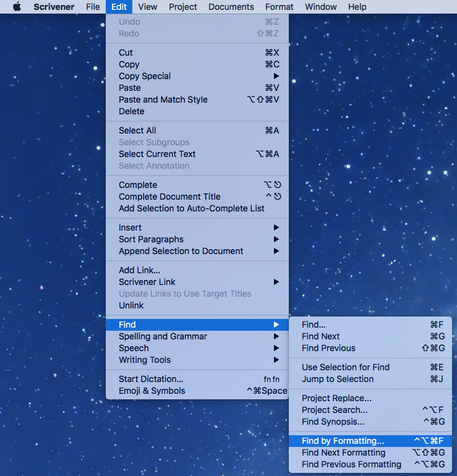457x476 pixels.
Task: Choose Use Selection for Find
Action: pos(370,367)
